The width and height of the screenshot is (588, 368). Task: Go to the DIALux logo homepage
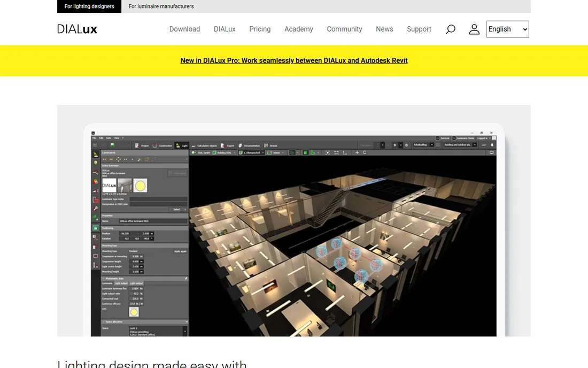pyautogui.click(x=78, y=29)
